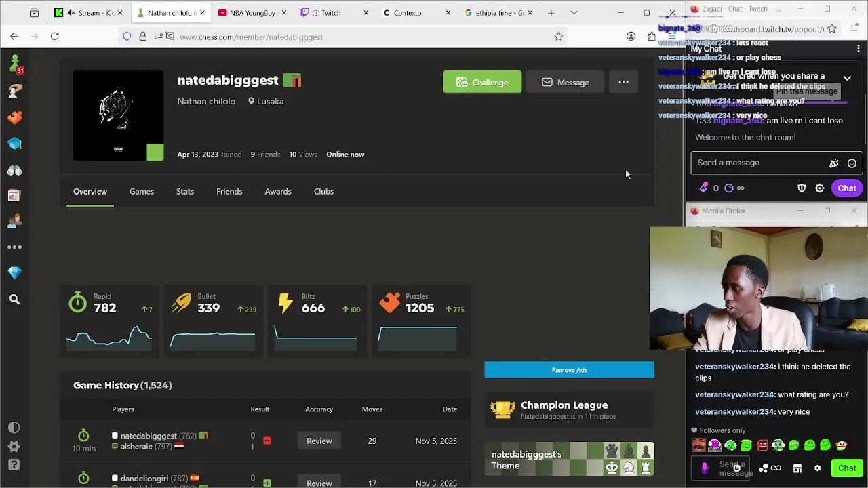Switch to the Clubs tab

pos(323,191)
